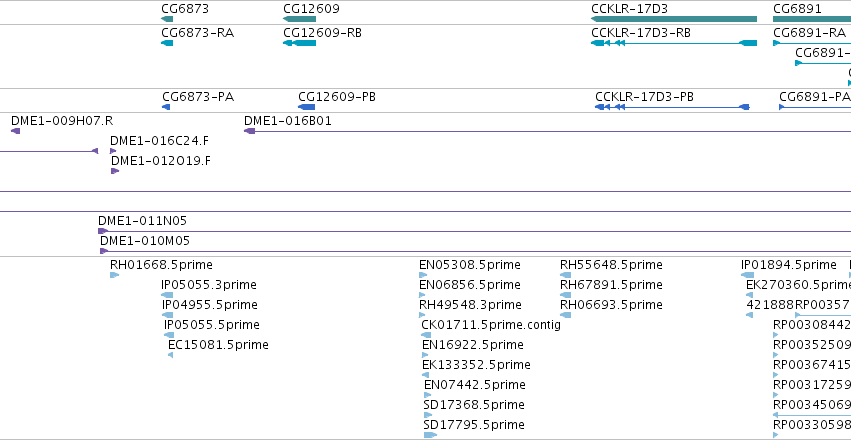Click the RH01668.5prime EST arrow
Screen dimensions: 851x440
[x=115, y=275]
